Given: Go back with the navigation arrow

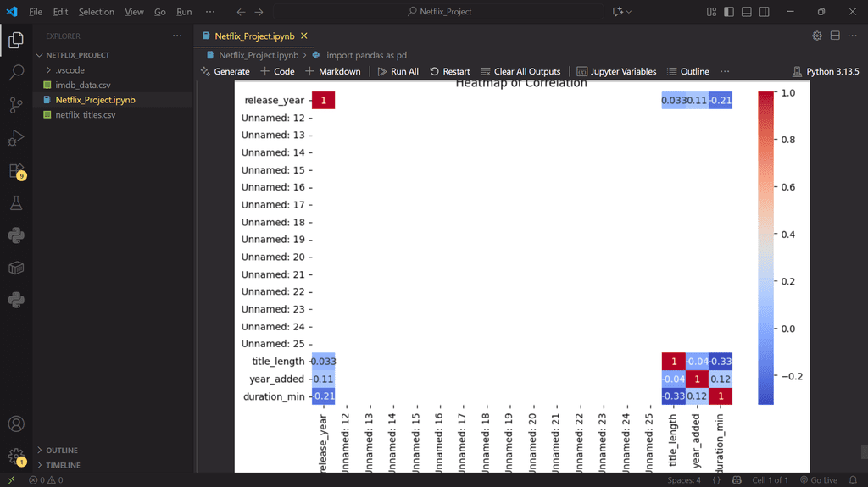Looking at the screenshot, I should (241, 12).
